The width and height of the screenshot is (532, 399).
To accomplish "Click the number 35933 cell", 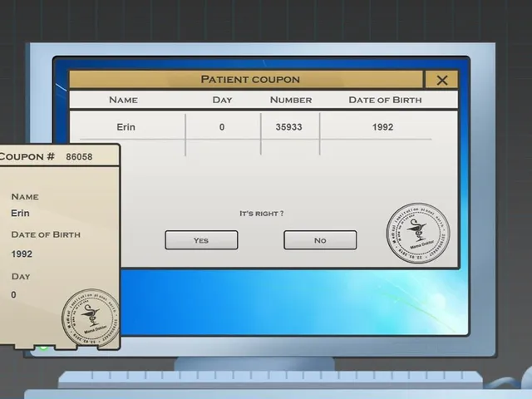I will pos(288,127).
